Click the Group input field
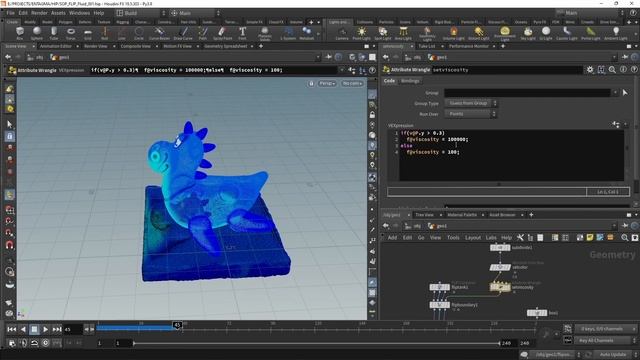Screen dimensions: 640x360 527,93
